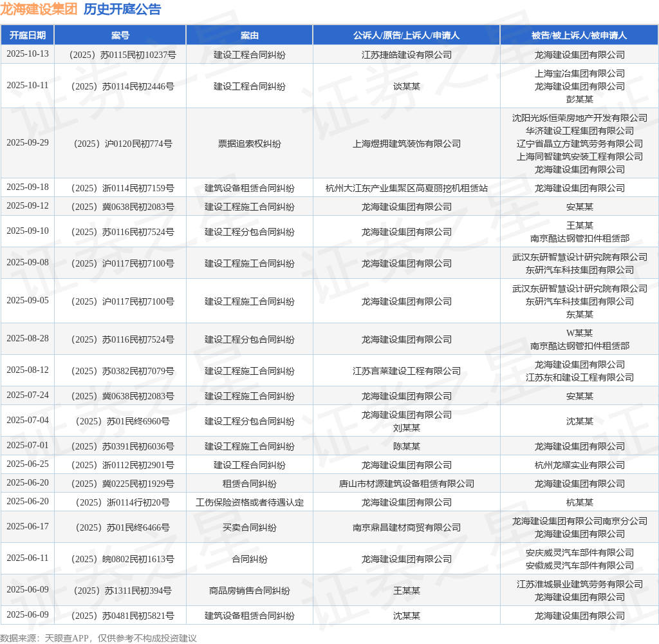Screen dimensions: 659x644
Task: Click defendant 上海同智建筑安装工程有限公司
Action: pyautogui.click(x=580, y=156)
